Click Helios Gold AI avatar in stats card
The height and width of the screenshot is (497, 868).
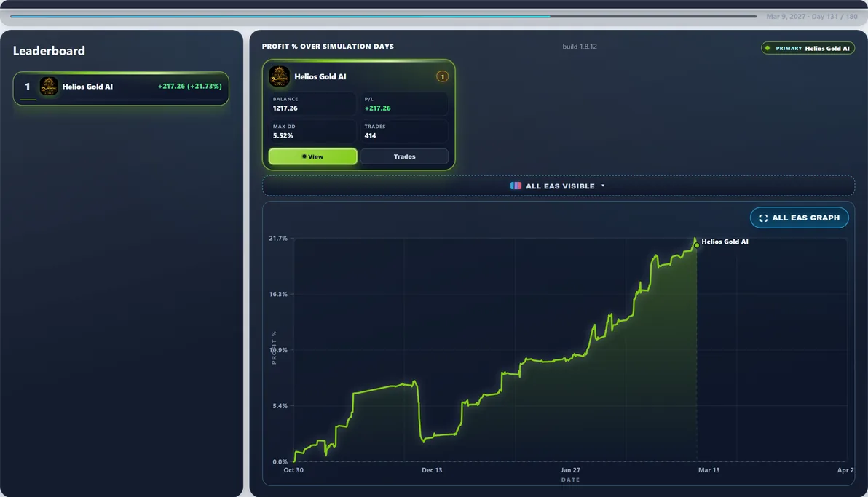[x=279, y=76]
